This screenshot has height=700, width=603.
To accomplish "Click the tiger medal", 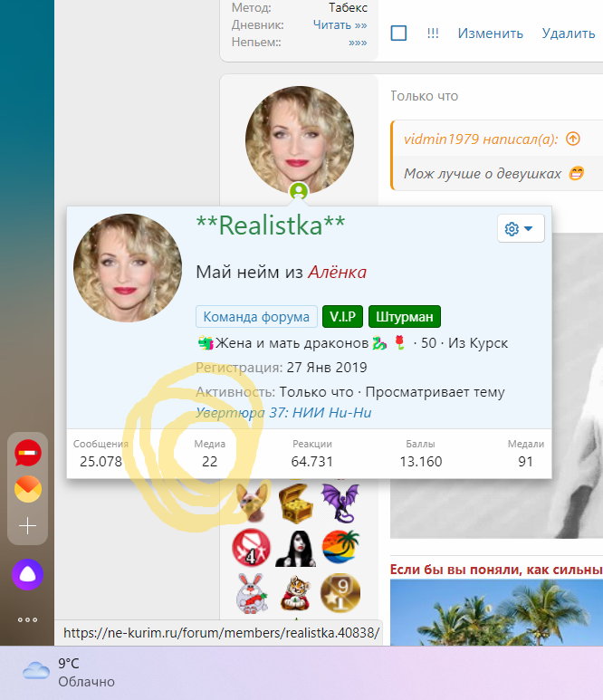I will [x=295, y=593].
